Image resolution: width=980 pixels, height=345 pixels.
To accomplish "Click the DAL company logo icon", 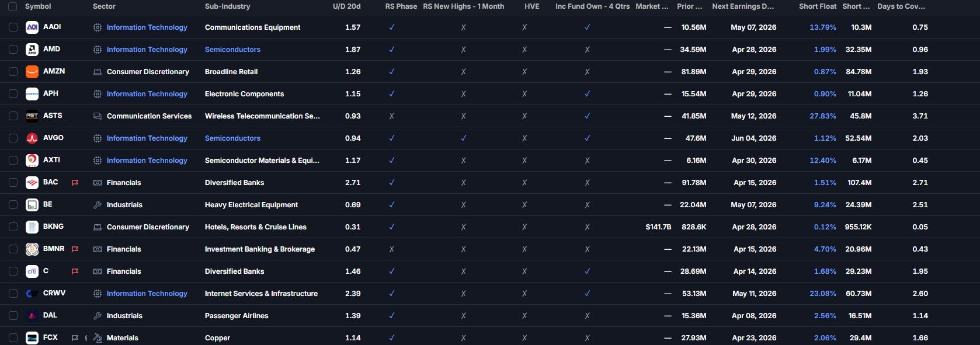I will pos(32,316).
